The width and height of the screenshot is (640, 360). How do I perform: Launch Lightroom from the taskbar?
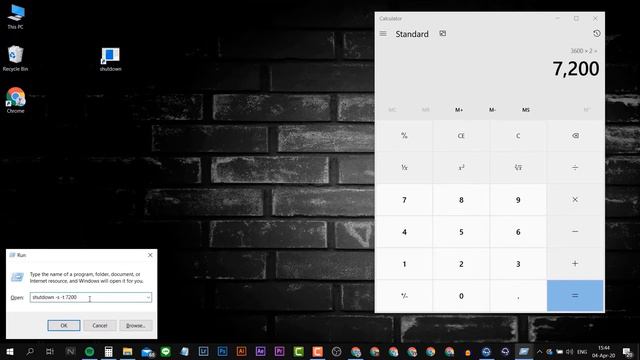203,351
